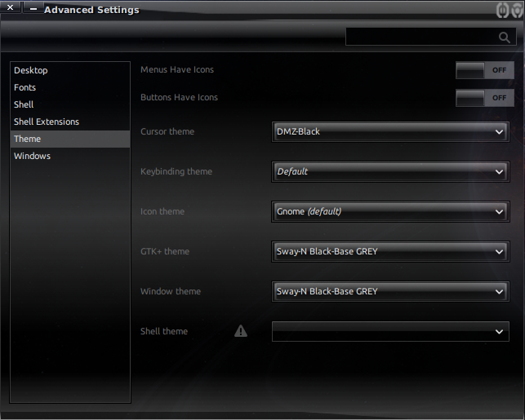Click the Shell theme warning icon
The width and height of the screenshot is (525, 420).
(241, 331)
